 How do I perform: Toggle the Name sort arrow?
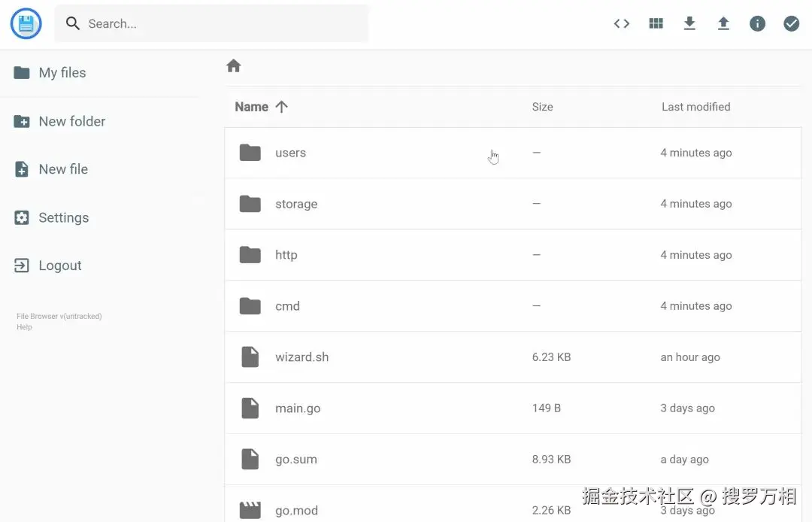pyautogui.click(x=281, y=107)
